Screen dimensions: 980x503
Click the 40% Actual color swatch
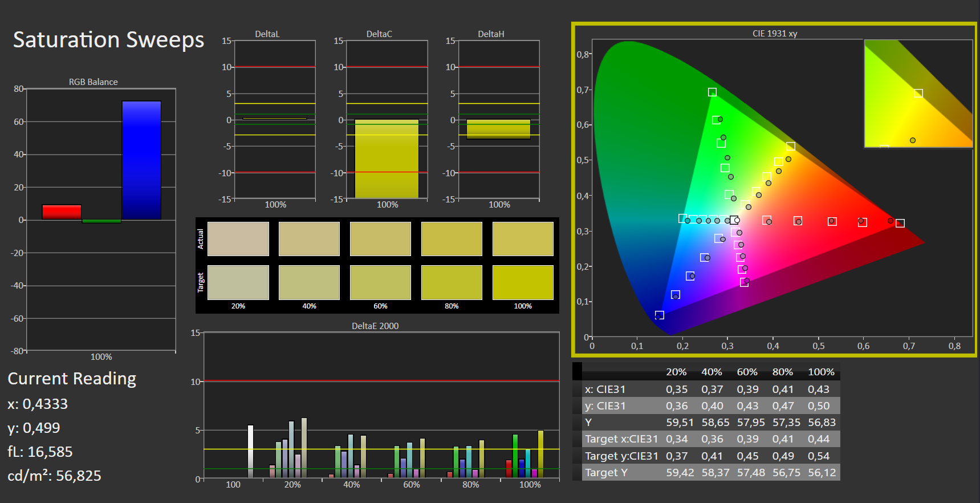click(309, 239)
